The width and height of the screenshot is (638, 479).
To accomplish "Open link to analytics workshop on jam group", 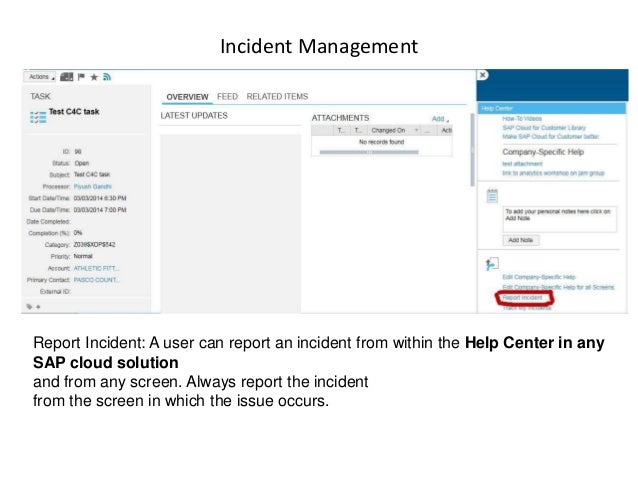I will pos(553,173).
